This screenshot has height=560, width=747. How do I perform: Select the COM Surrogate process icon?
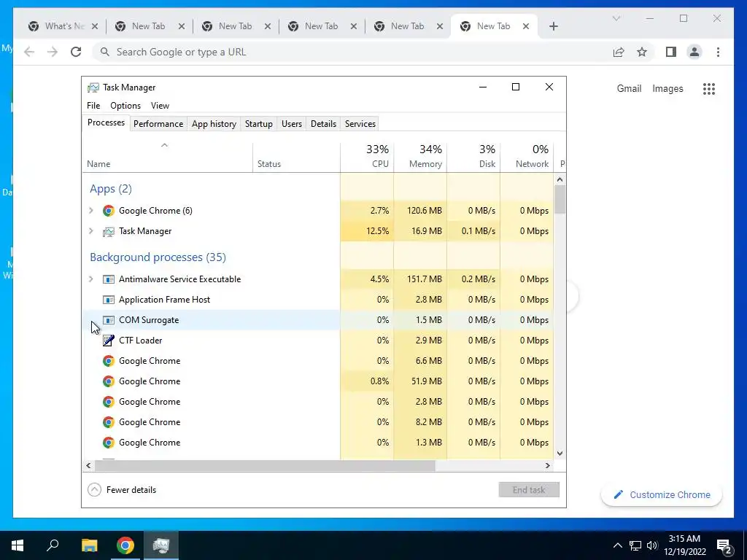click(x=109, y=320)
